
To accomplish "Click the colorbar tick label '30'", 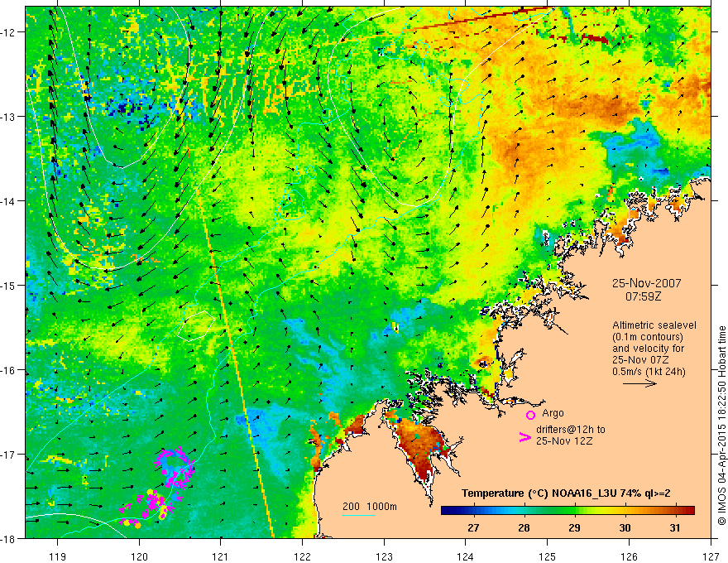I will 625,528.
